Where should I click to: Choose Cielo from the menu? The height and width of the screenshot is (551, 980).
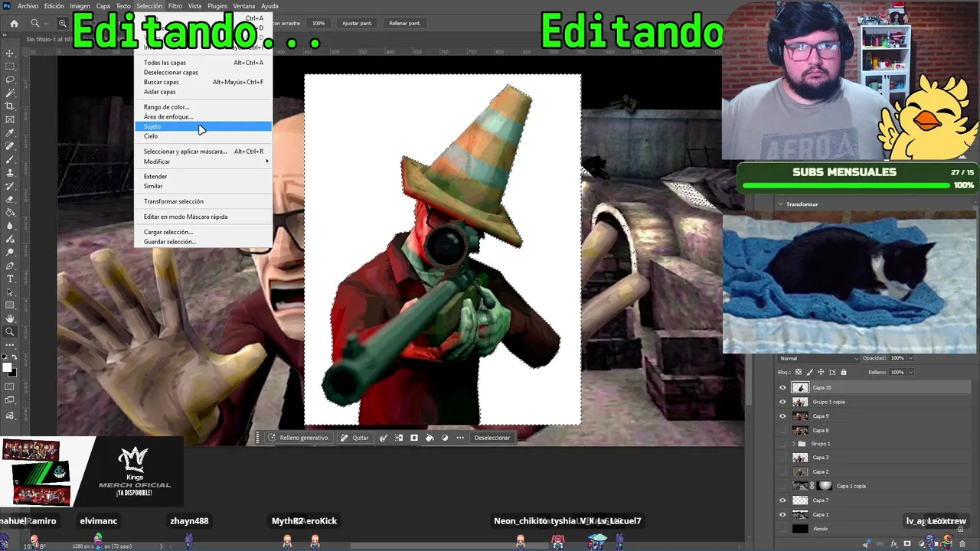pyautogui.click(x=203, y=136)
